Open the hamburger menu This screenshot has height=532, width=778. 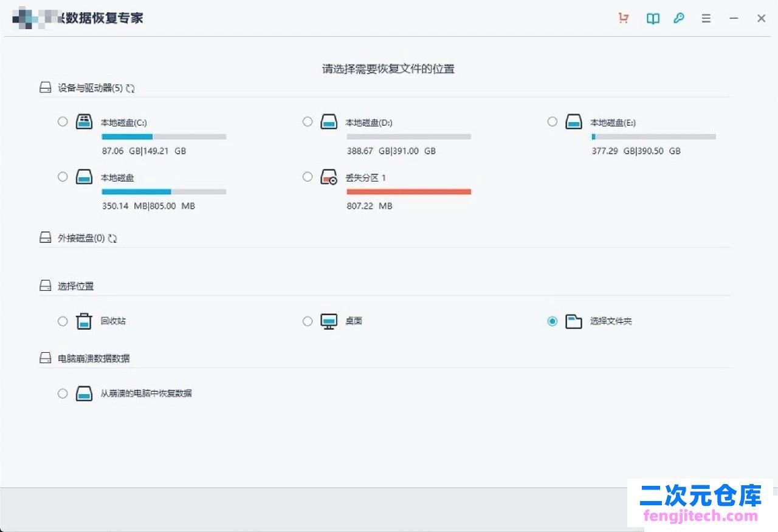pos(706,19)
